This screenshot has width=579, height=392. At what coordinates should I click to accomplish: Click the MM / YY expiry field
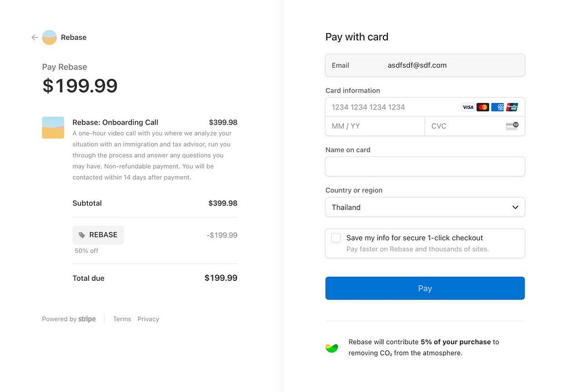click(x=375, y=126)
